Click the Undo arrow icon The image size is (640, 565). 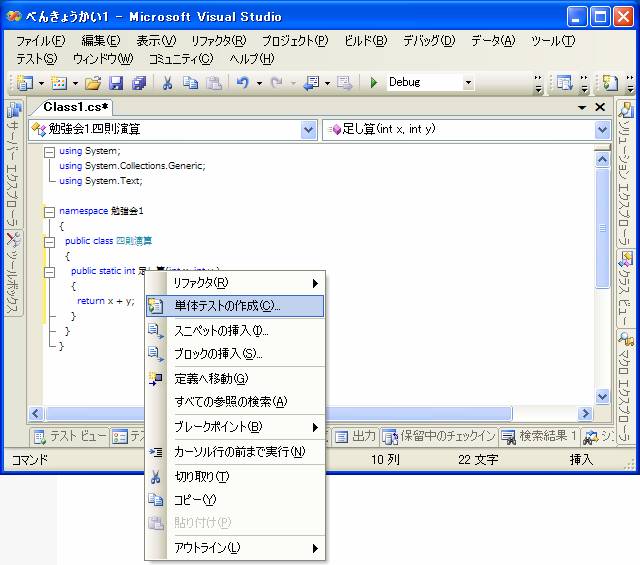click(242, 83)
